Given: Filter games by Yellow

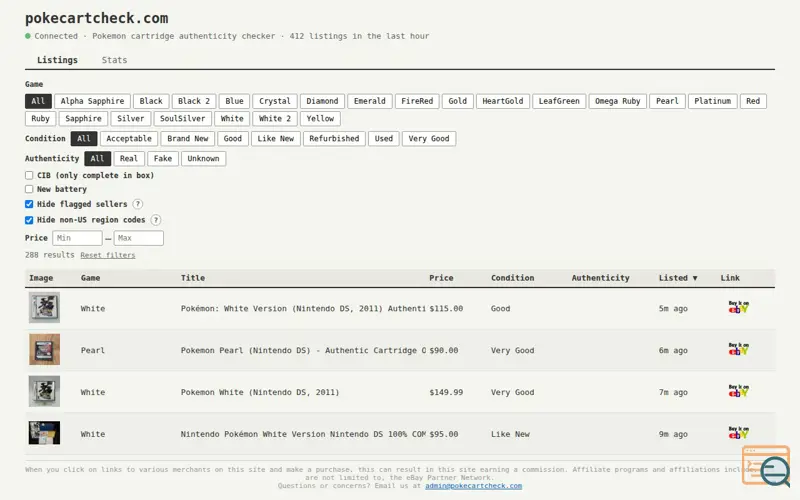Looking at the screenshot, I should [320, 118].
